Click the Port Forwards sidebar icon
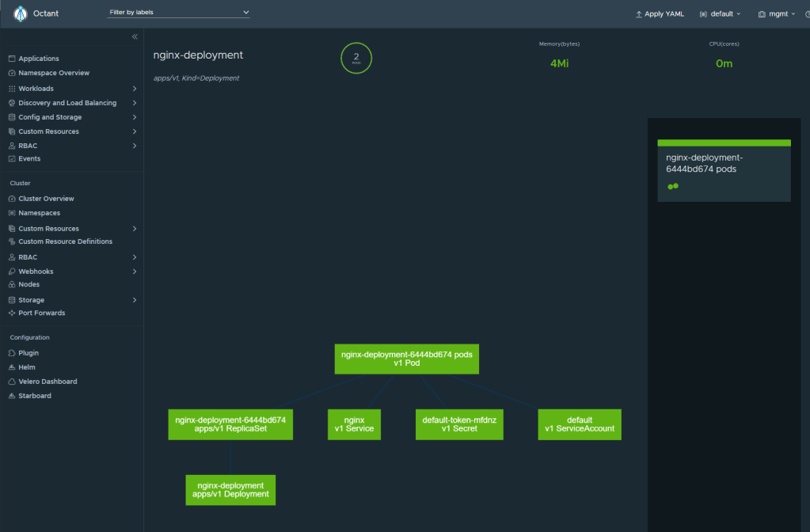The image size is (810, 532). (12, 313)
